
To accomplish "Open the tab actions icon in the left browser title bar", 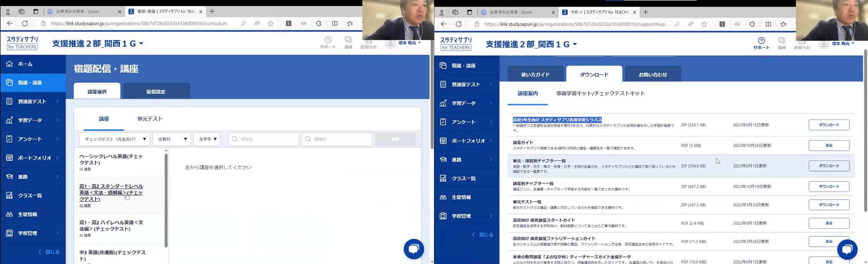I will click(x=36, y=12).
